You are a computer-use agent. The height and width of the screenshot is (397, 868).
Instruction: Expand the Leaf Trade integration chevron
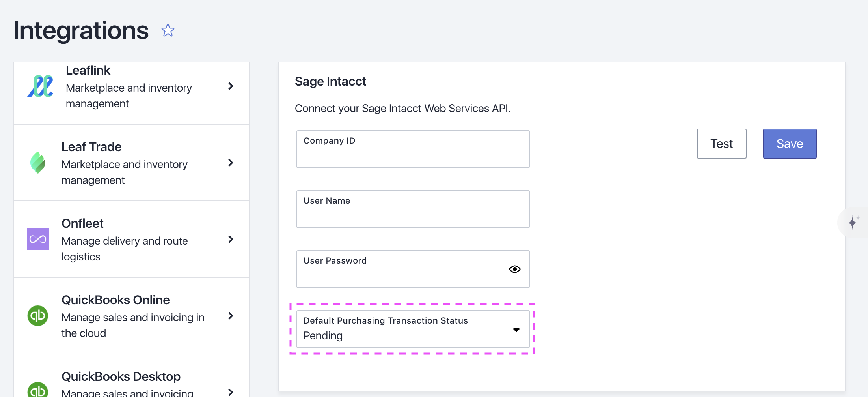(x=231, y=163)
